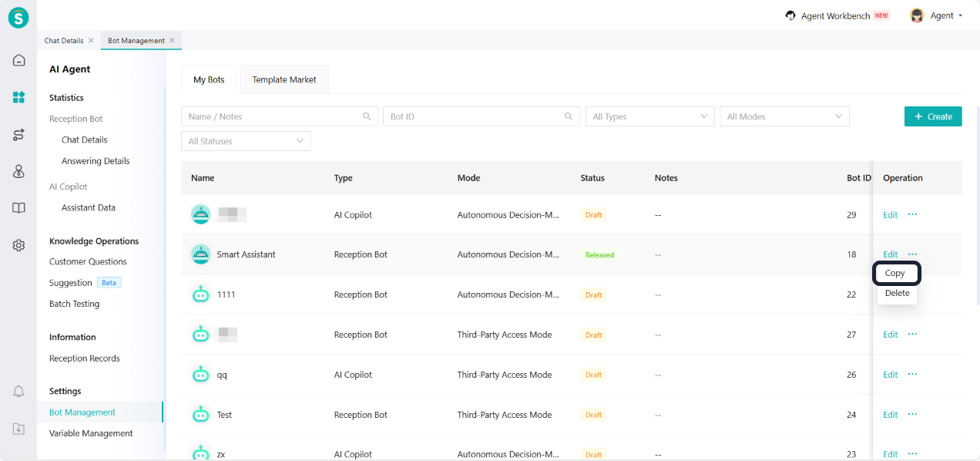This screenshot has height=461, width=980.
Task: Switch to the Template Market tab
Action: (284, 79)
